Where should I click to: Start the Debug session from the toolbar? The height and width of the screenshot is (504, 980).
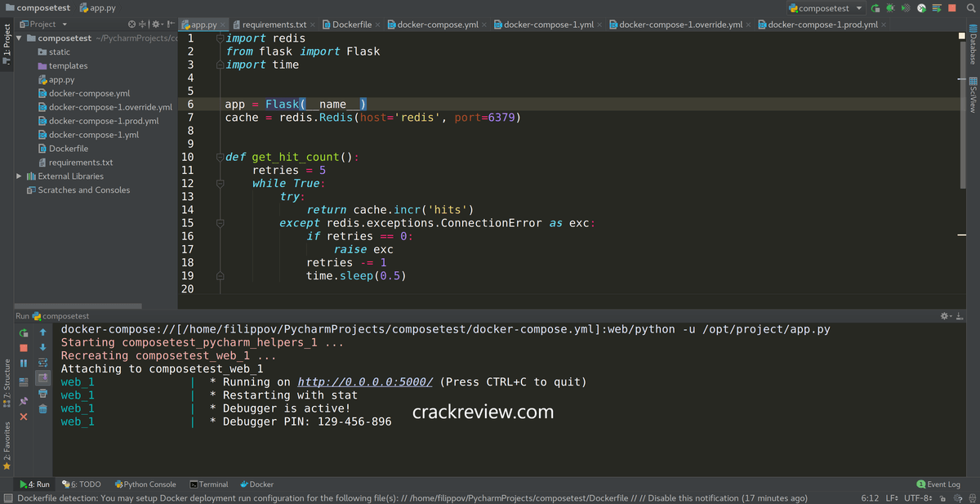click(890, 8)
